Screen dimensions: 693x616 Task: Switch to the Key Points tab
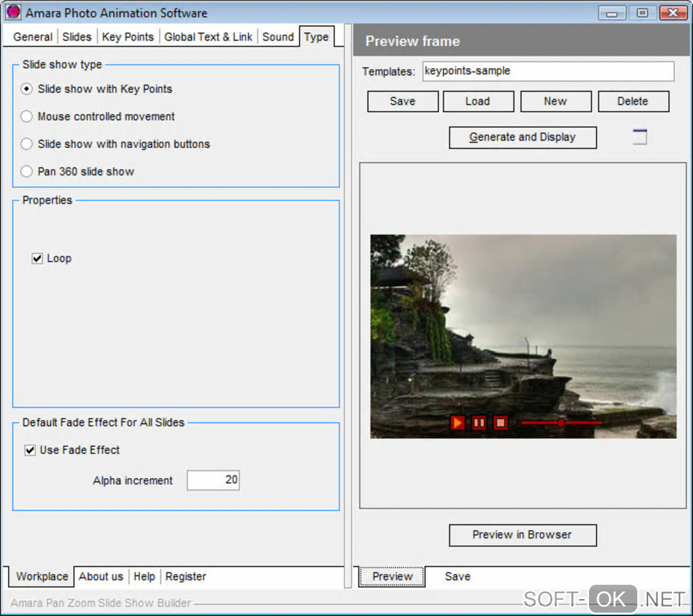128,37
